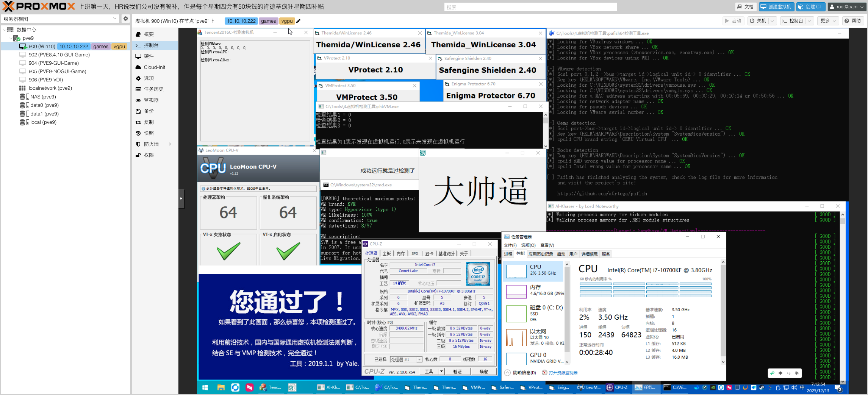This screenshot has height=395, width=868.
Task: Open the 硬件 section of VM 900
Action: click(x=149, y=56)
